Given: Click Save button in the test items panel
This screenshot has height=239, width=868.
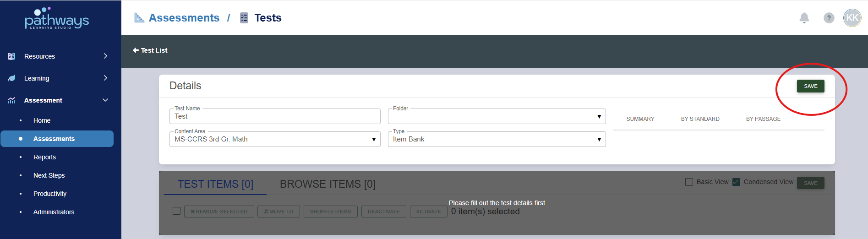Looking at the screenshot, I should (810, 183).
